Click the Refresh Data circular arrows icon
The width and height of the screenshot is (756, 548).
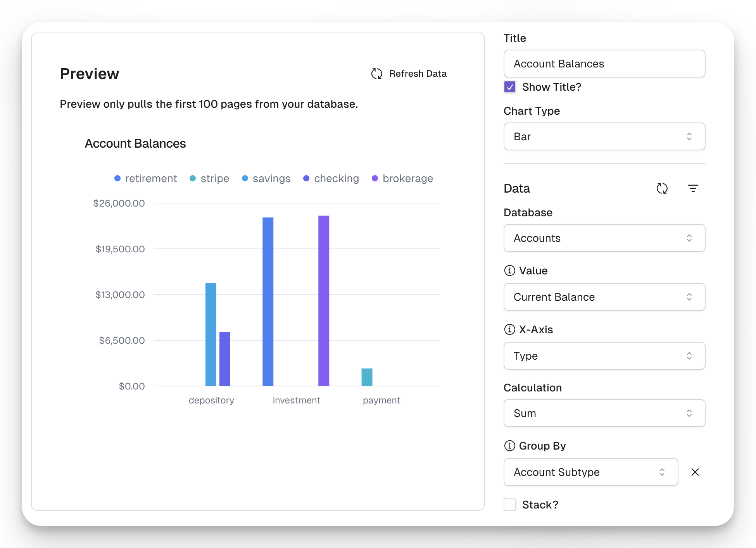point(376,74)
